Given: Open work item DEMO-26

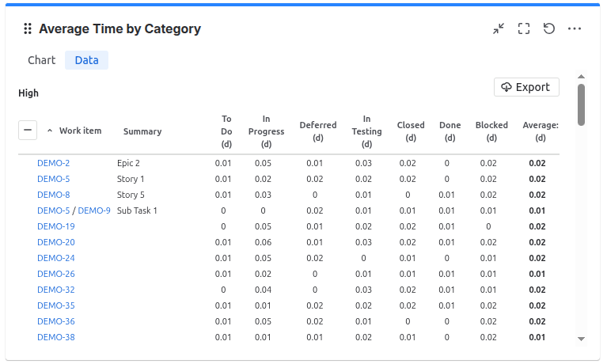Looking at the screenshot, I should point(56,274).
